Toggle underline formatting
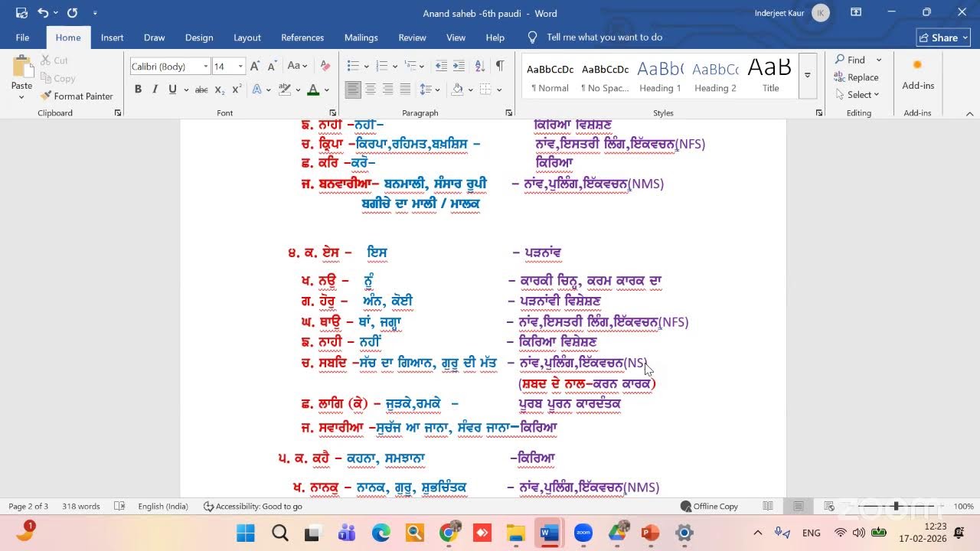The height and width of the screenshot is (551, 980). click(173, 90)
